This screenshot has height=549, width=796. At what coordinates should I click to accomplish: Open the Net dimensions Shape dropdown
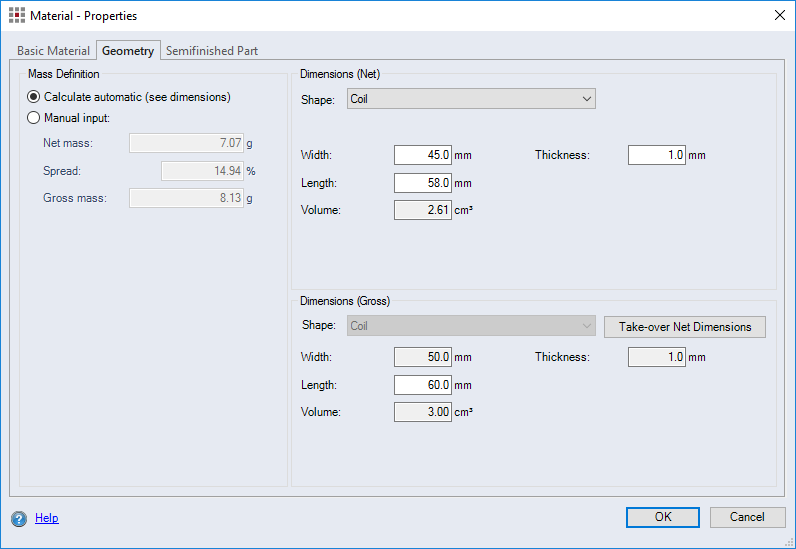tap(471, 99)
